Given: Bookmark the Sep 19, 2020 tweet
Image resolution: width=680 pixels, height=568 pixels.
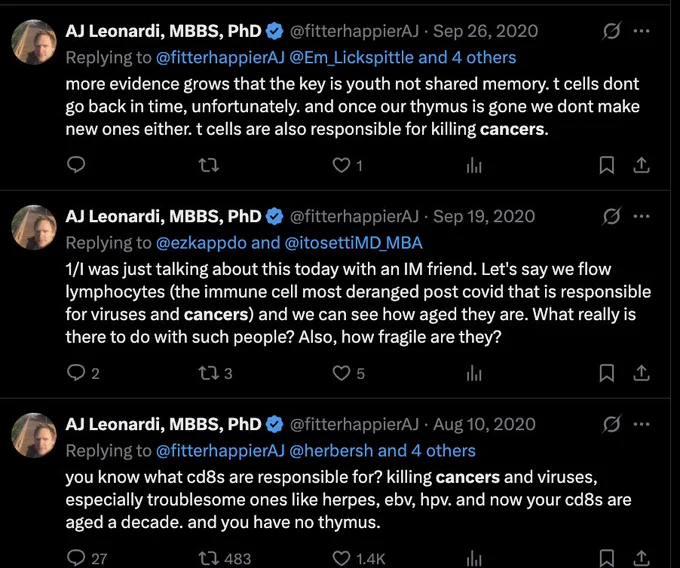Looking at the screenshot, I should tap(606, 373).
